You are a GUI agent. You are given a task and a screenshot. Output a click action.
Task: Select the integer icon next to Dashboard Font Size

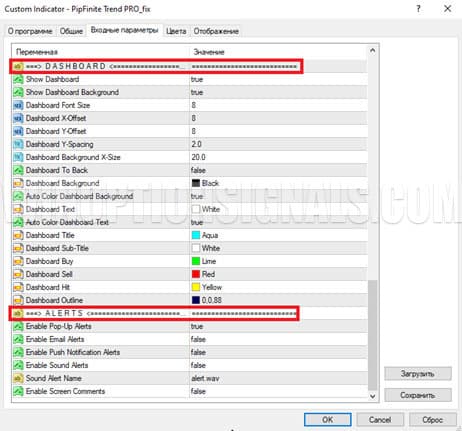[18, 105]
